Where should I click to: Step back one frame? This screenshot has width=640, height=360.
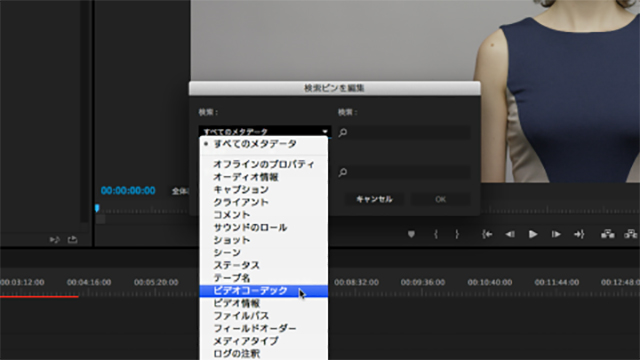tap(510, 234)
